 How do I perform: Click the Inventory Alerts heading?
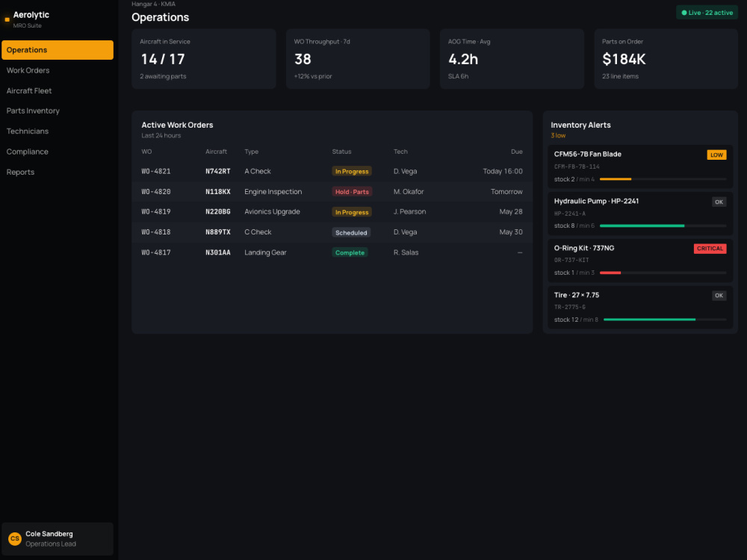click(580, 125)
